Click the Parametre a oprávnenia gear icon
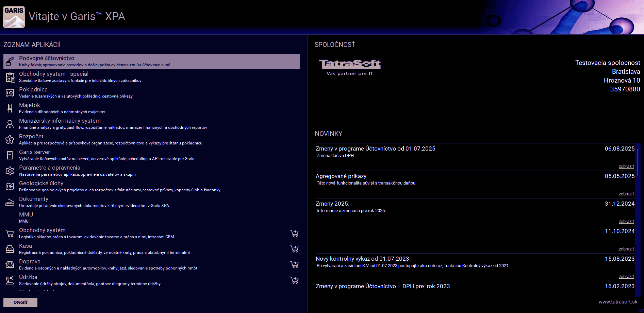Screen dimensions: 644x313 point(10,171)
